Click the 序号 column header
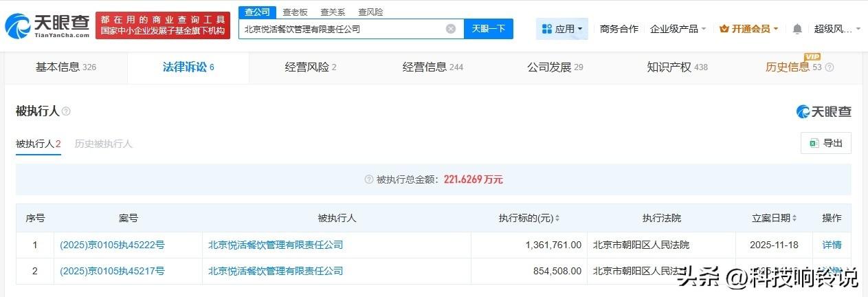Image resolution: width=868 pixels, height=297 pixels. tap(35, 218)
